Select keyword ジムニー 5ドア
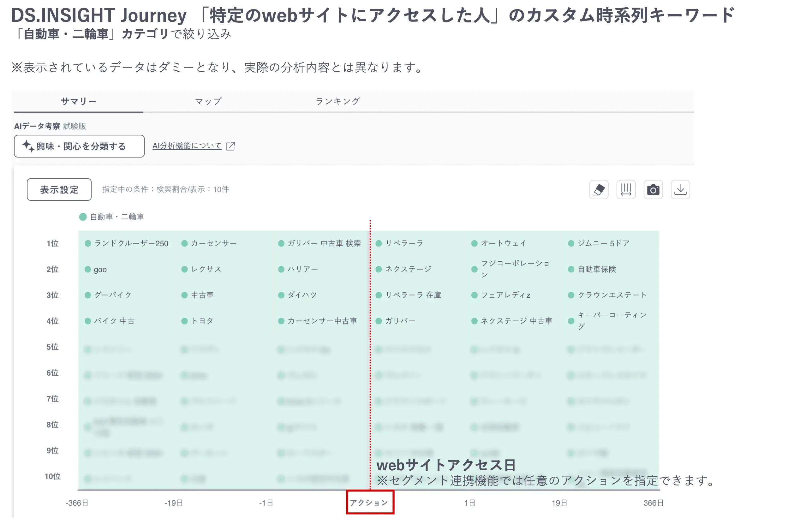The height and width of the screenshot is (518, 812). (x=604, y=243)
